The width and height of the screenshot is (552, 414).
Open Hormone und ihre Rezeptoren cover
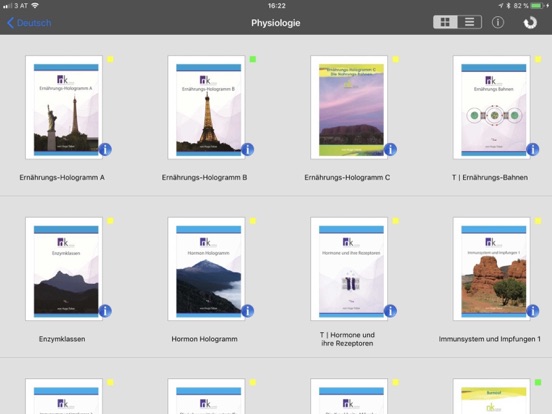[349, 269]
